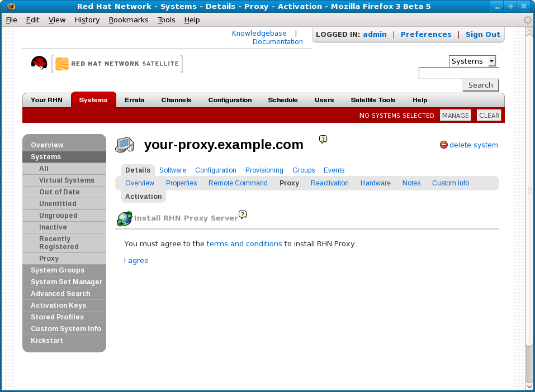Image resolution: width=535 pixels, height=392 pixels.
Task: Click the Clear button
Action: tap(489, 115)
